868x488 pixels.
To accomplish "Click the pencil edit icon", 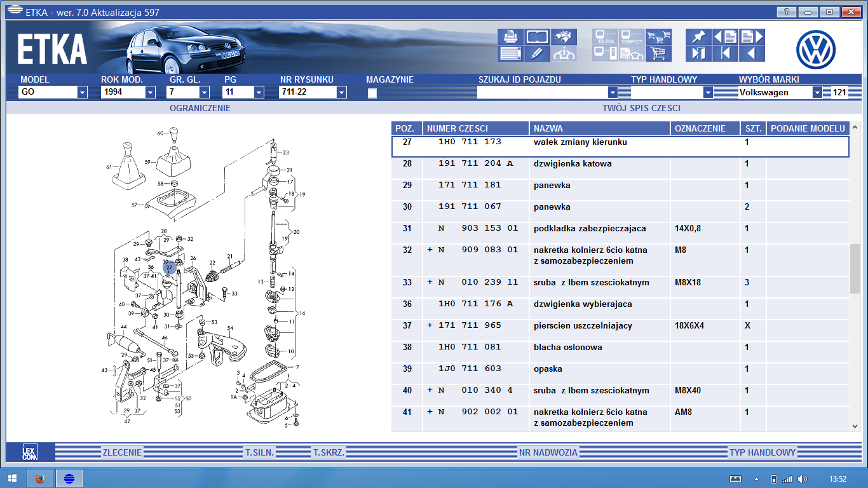I will point(537,53).
